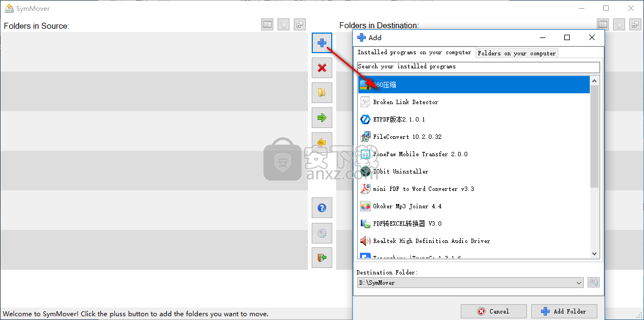Click the red X remove button

[322, 68]
